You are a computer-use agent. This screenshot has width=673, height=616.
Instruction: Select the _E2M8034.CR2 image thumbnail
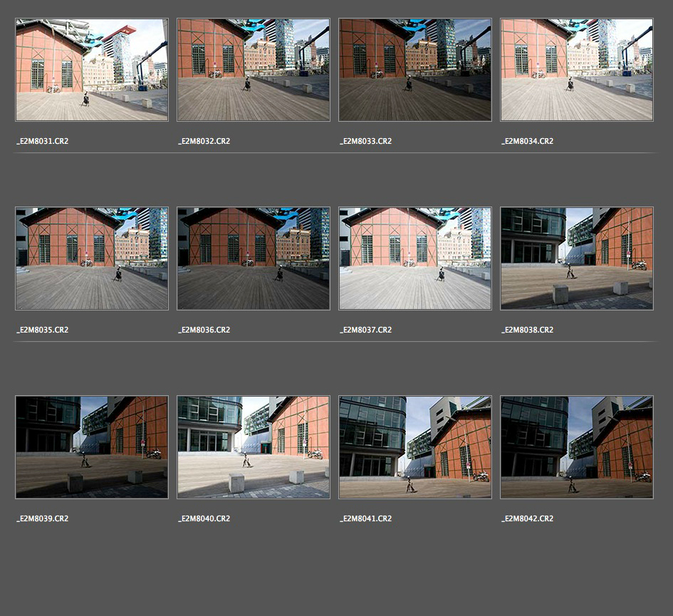click(x=577, y=70)
